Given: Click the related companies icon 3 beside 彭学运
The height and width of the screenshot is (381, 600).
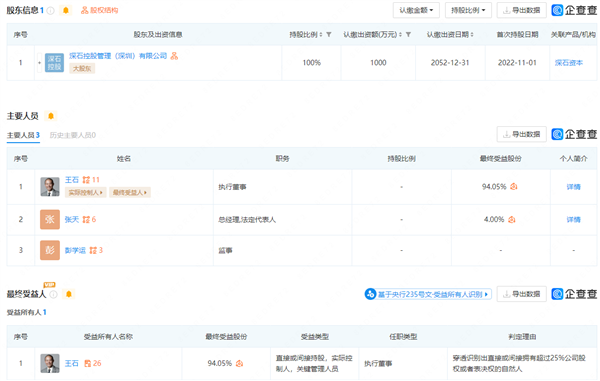Looking at the screenshot, I should point(96,251).
